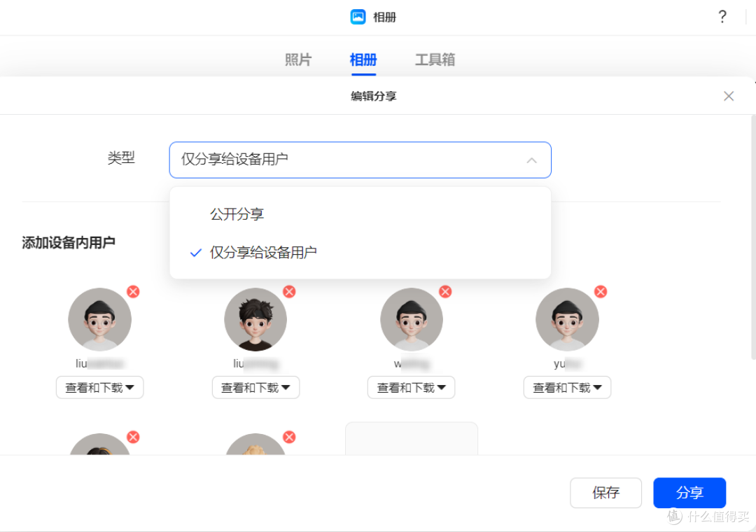This screenshot has width=756, height=532.
Task: Collapse the 类型 combo box
Action: click(x=360, y=160)
